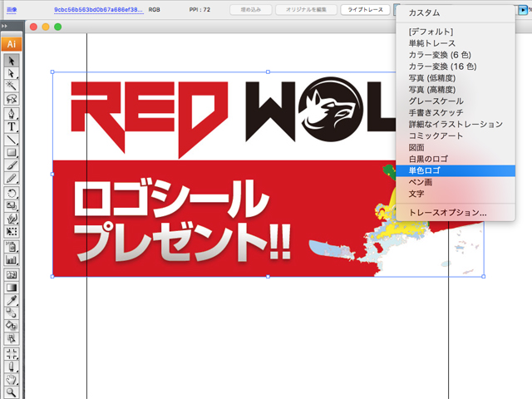Image resolution: width=532 pixels, height=399 pixels.
Task: Click the PPI : 72 label
Action: click(x=199, y=10)
